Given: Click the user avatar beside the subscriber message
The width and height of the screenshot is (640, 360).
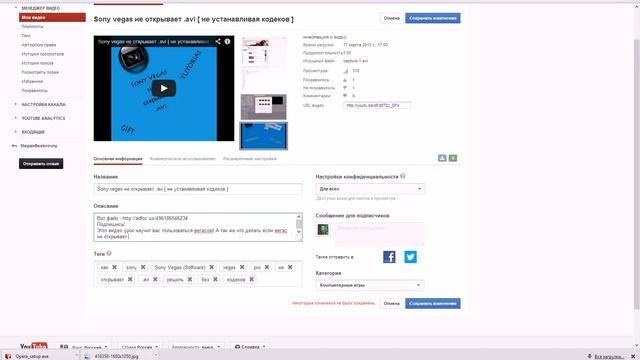Looking at the screenshot, I should coord(323,229).
